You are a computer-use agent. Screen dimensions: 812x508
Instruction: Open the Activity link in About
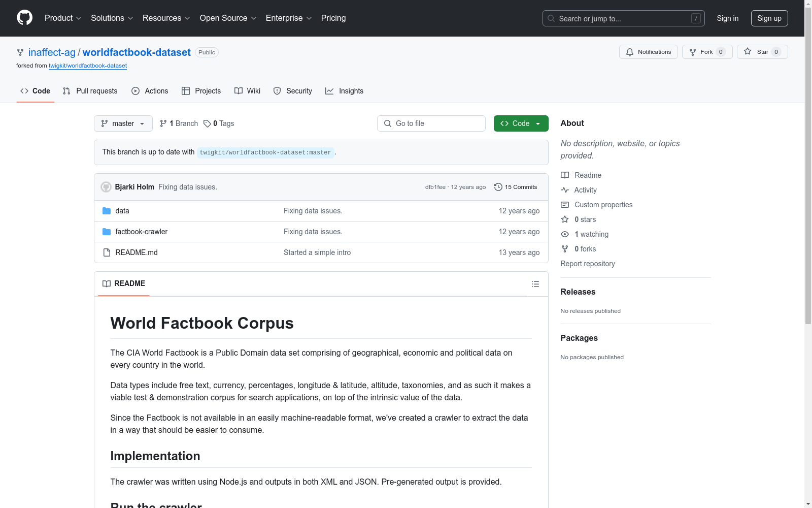[579, 190]
